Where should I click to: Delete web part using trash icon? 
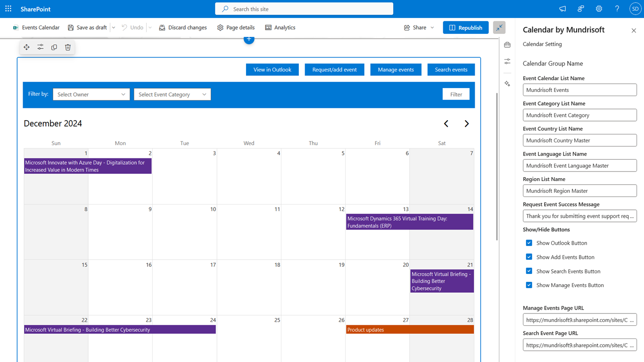coord(68,47)
